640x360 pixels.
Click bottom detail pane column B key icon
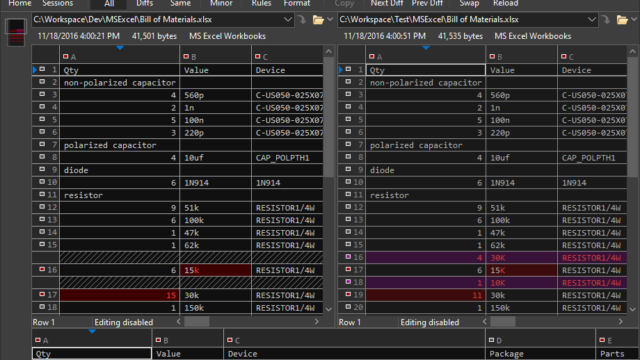pyautogui.click(x=158, y=340)
